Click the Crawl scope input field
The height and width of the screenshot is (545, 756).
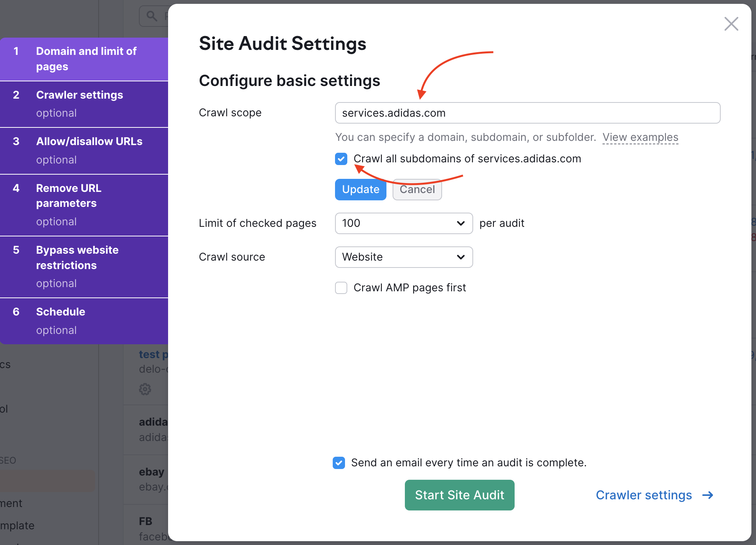click(x=527, y=113)
